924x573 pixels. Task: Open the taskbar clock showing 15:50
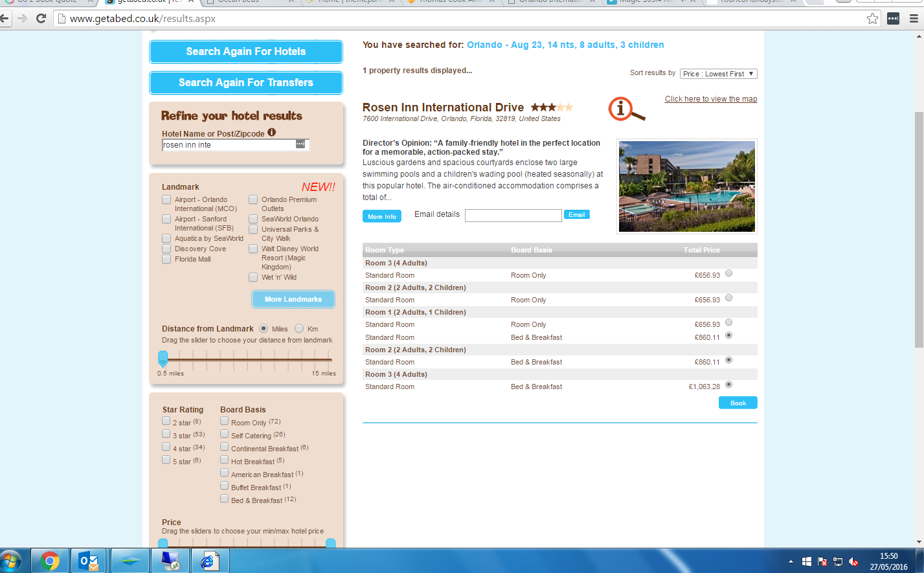[889, 561]
